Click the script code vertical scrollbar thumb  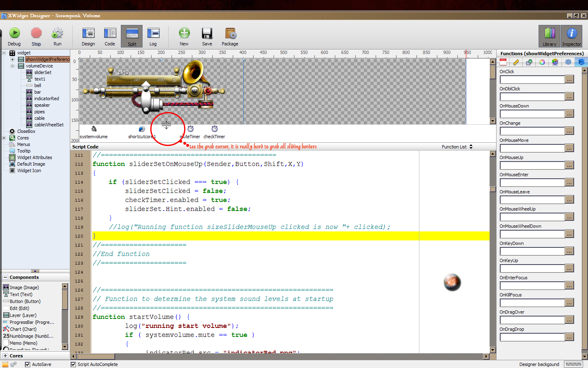tap(493, 189)
